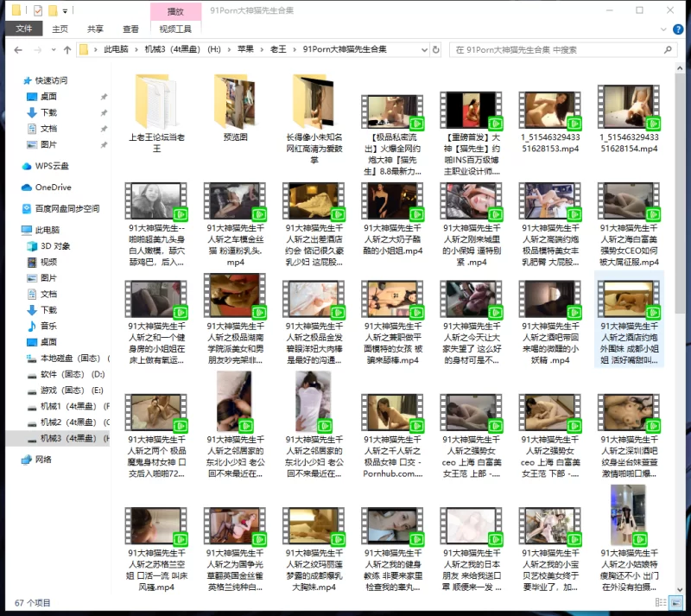
Task: Select 此电脑 in the navigation pane
Action: pos(47,230)
